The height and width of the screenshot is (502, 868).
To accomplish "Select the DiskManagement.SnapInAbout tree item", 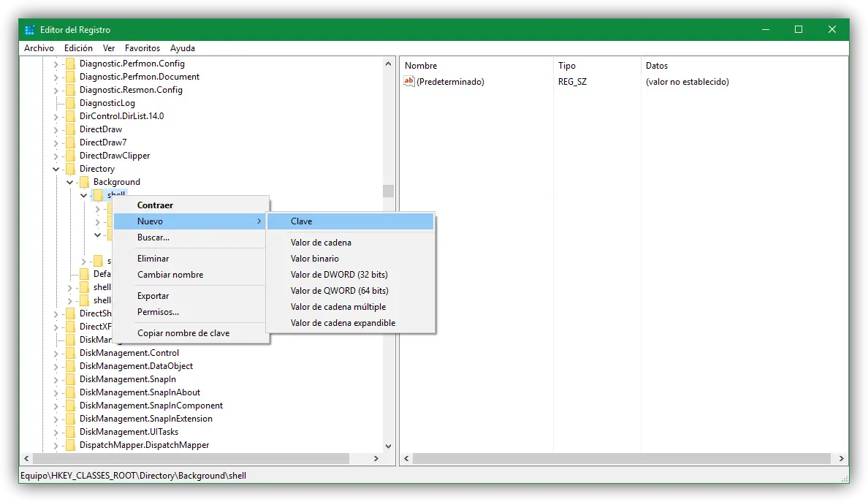I will pos(140,392).
